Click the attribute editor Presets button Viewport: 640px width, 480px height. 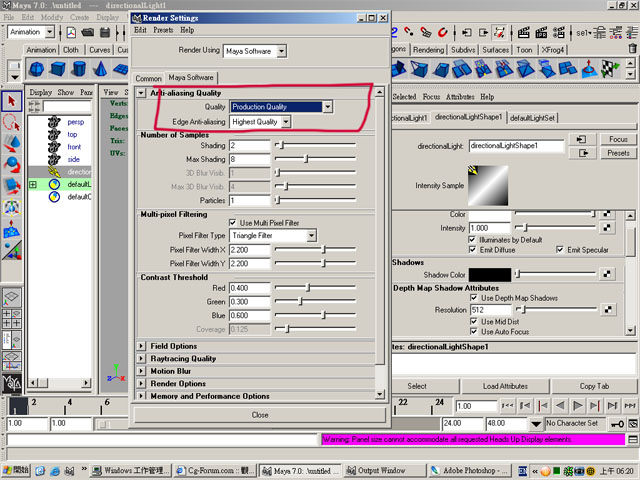click(618, 153)
